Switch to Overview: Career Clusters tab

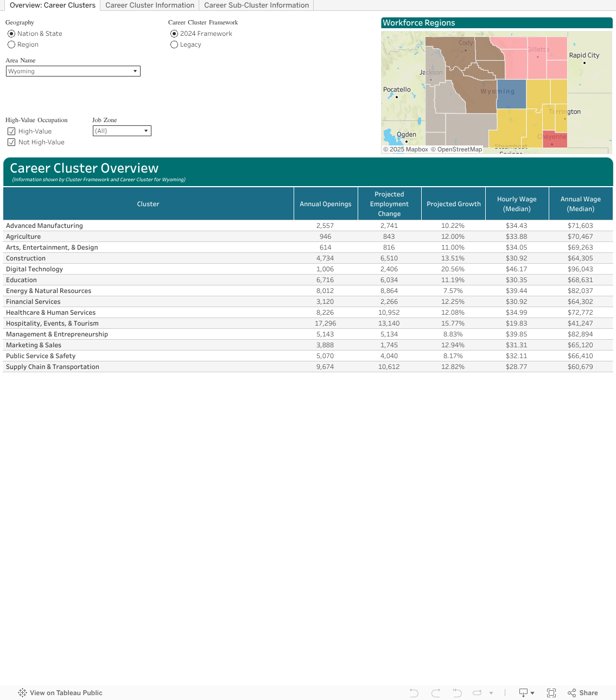coord(52,5)
